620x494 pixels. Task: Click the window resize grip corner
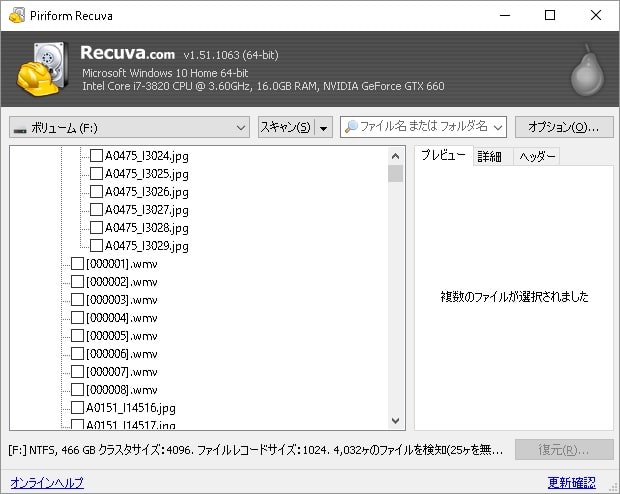pos(614,489)
